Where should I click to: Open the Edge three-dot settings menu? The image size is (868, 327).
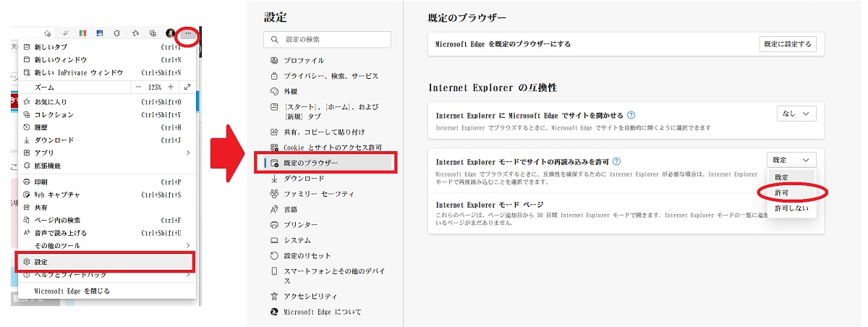point(187,33)
